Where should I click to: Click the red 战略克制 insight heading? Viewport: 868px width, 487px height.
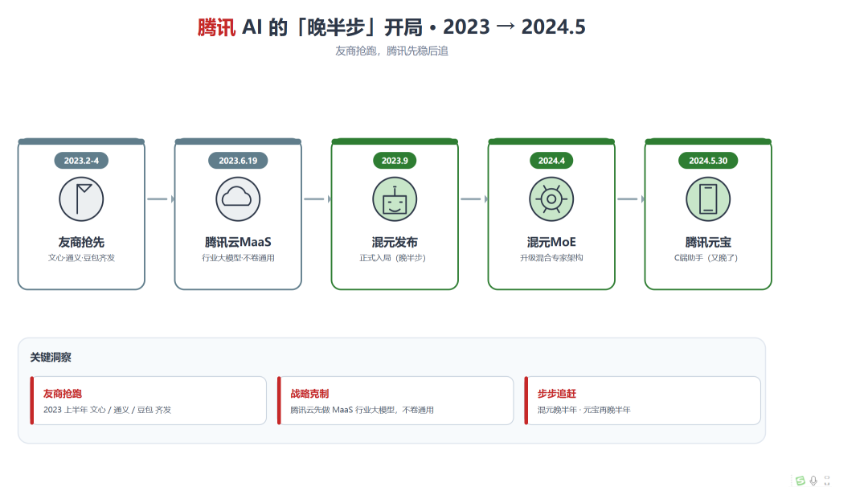click(309, 394)
